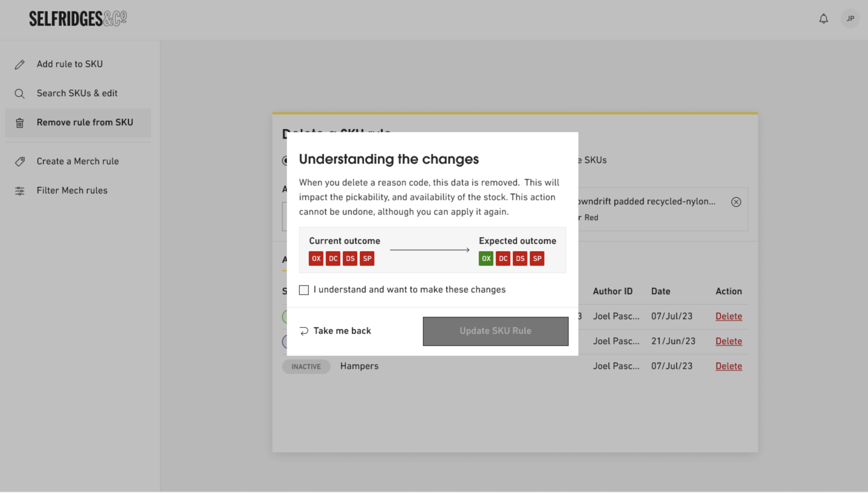The height and width of the screenshot is (493, 868).
Task: Delete the 21/Jun/23 rule
Action: coord(728,341)
